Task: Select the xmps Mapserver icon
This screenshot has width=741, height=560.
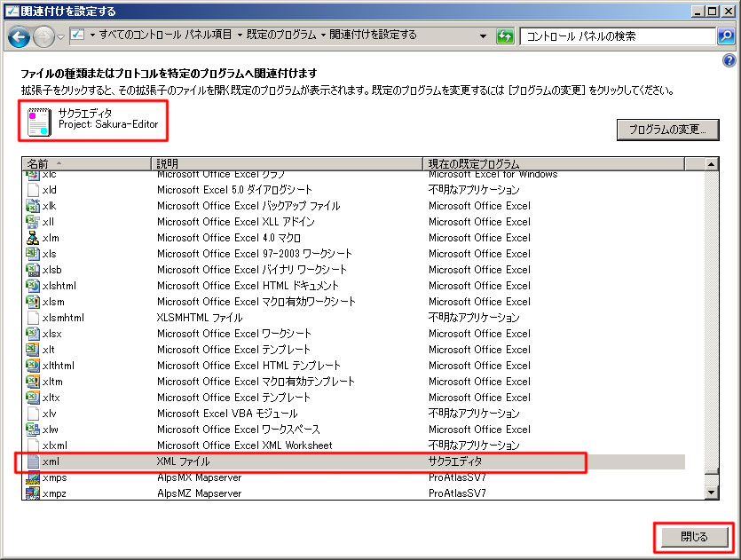Action: pos(33,477)
